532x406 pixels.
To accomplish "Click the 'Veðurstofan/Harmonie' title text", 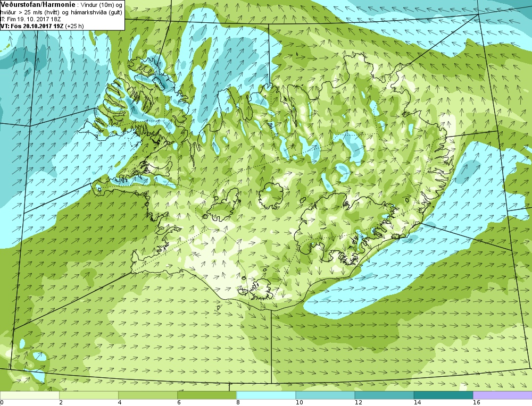I will pyautogui.click(x=37, y=4).
